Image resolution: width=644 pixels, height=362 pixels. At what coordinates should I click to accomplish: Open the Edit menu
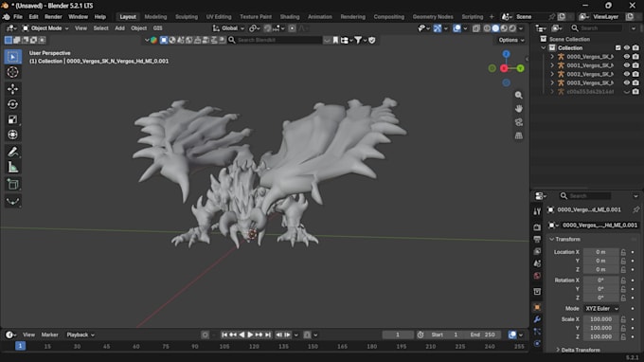tap(34, 17)
